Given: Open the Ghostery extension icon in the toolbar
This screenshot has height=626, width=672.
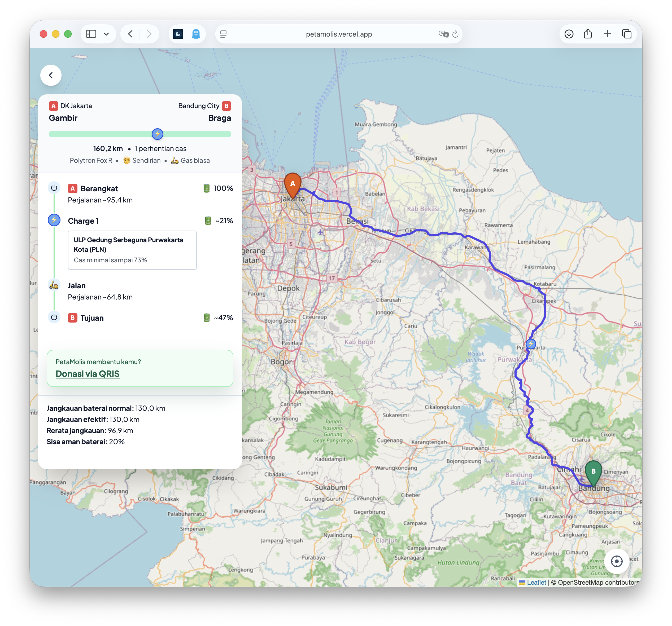Looking at the screenshot, I should (x=196, y=34).
